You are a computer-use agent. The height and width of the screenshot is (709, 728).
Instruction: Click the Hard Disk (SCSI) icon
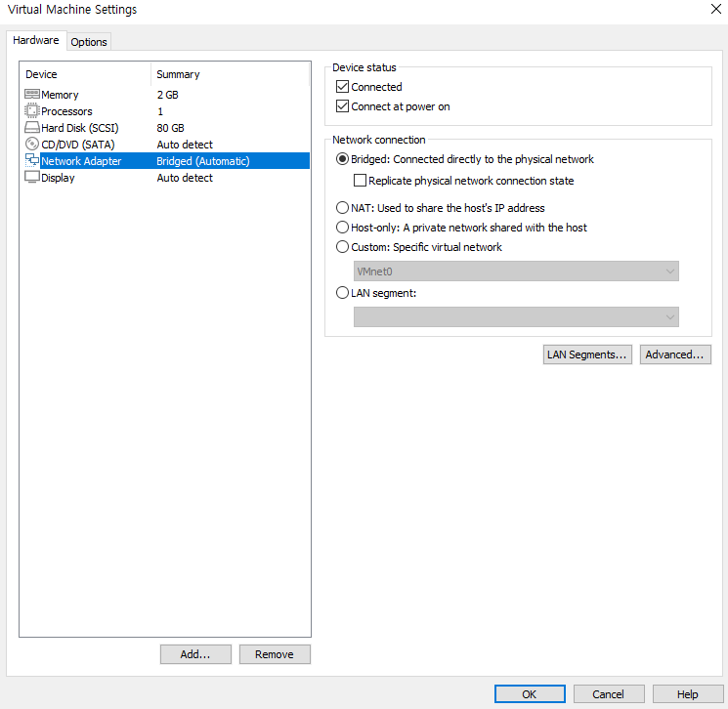(x=32, y=128)
